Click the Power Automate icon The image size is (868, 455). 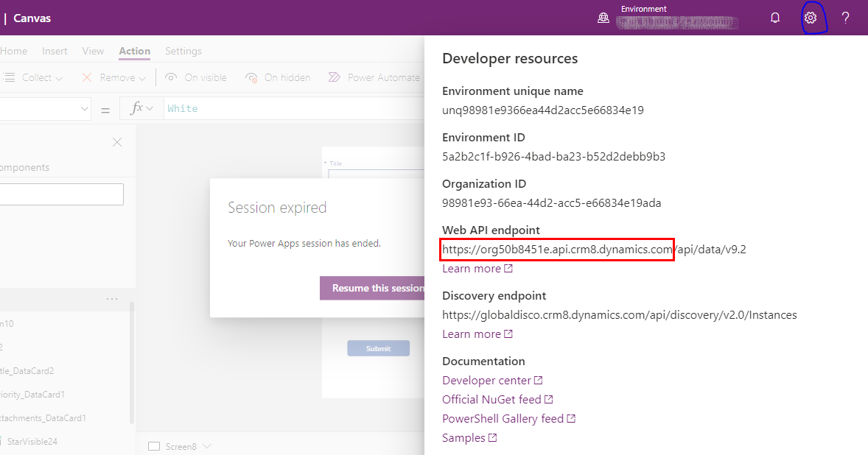coord(334,77)
